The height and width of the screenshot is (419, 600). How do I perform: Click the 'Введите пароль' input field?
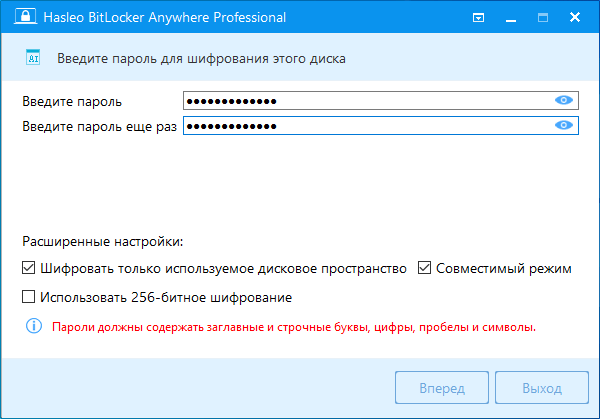click(381, 101)
